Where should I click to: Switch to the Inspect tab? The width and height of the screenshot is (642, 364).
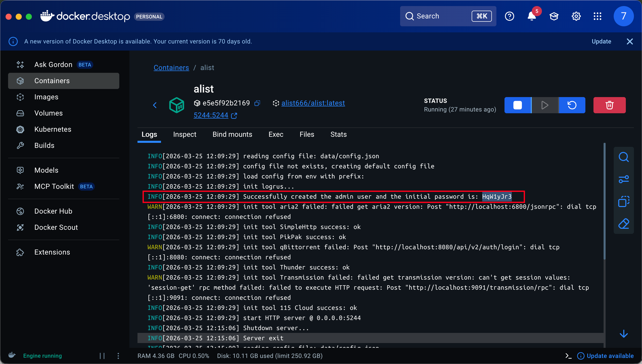click(x=185, y=134)
